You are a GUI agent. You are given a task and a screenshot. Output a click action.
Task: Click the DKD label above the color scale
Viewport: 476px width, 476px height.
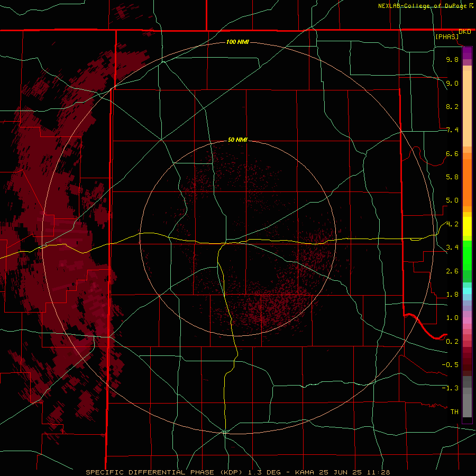click(x=465, y=32)
